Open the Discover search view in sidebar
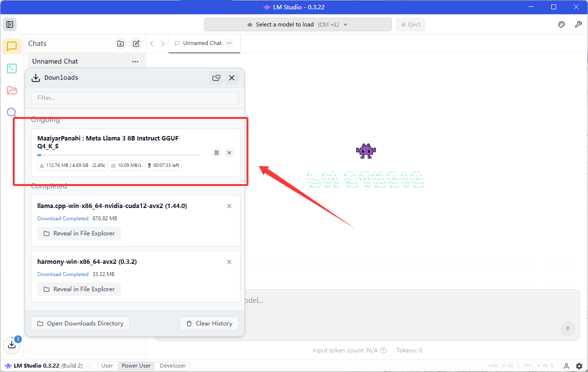The width and height of the screenshot is (588, 372). coord(12,113)
